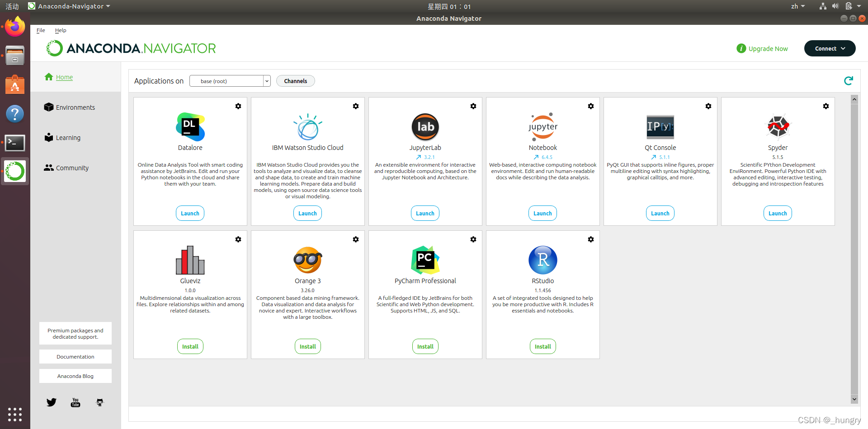Open JupyterLab card settings gear
Screen dimensions: 868x429
tap(473, 106)
